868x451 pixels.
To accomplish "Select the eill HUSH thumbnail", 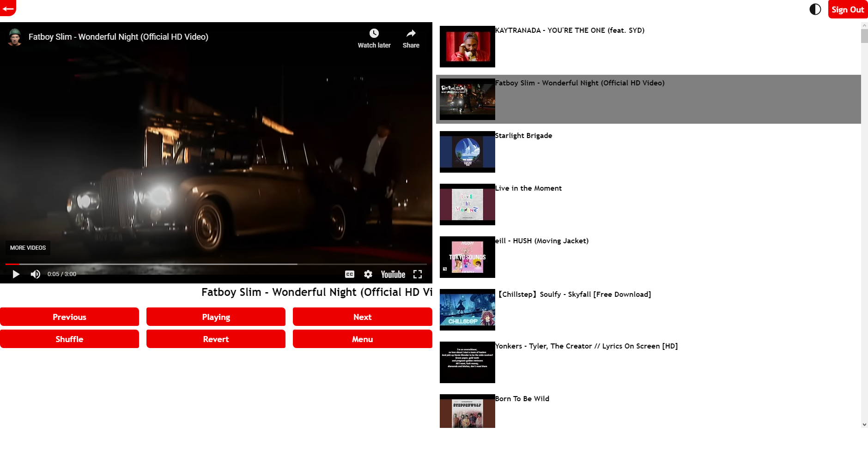I will point(467,257).
